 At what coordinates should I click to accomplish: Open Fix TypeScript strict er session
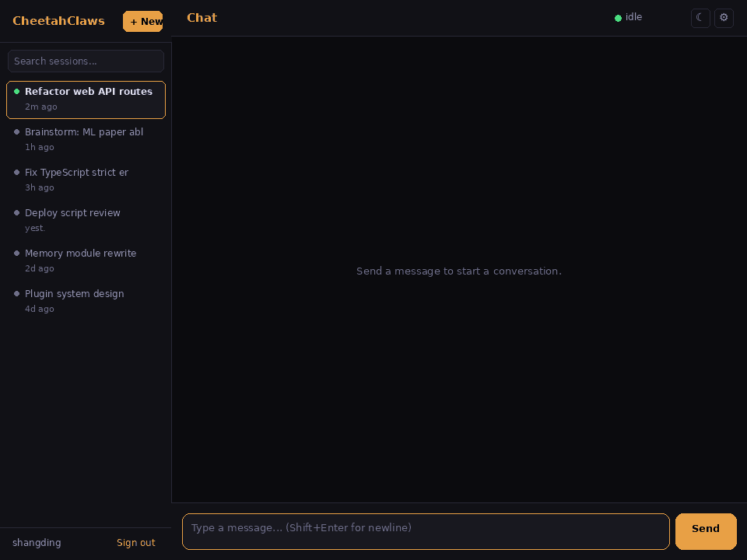pyautogui.click(x=86, y=180)
